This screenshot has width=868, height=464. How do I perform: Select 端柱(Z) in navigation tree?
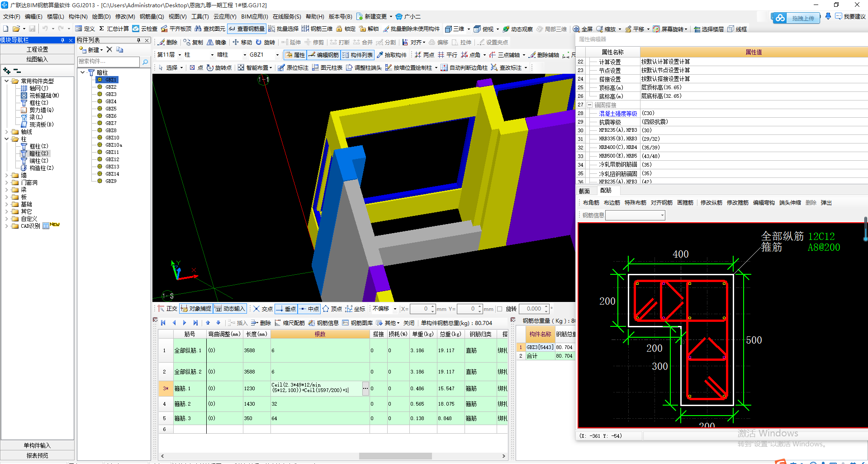pyautogui.click(x=38, y=161)
